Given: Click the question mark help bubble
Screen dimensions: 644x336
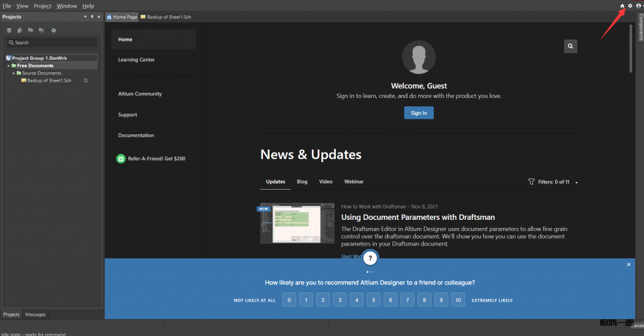Looking at the screenshot, I should pos(370,257).
